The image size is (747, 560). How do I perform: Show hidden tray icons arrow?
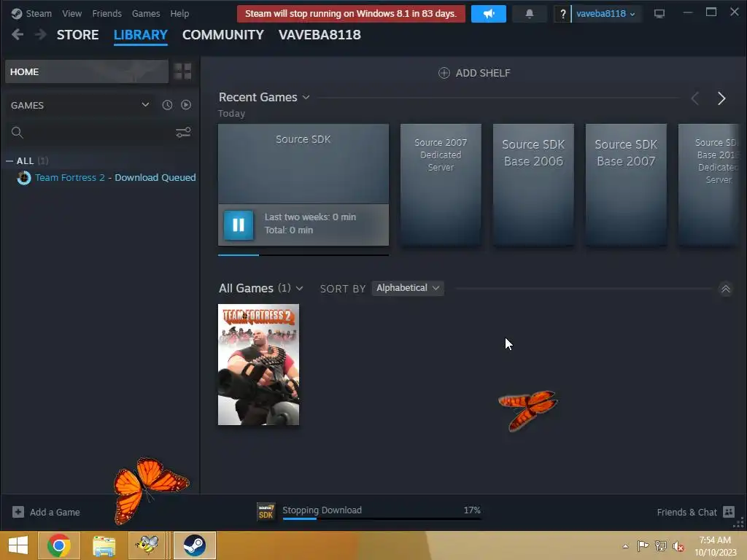[625, 546]
